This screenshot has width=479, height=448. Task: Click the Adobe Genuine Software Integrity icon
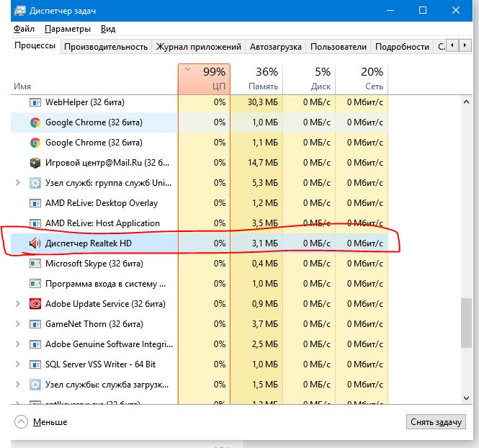(x=35, y=344)
